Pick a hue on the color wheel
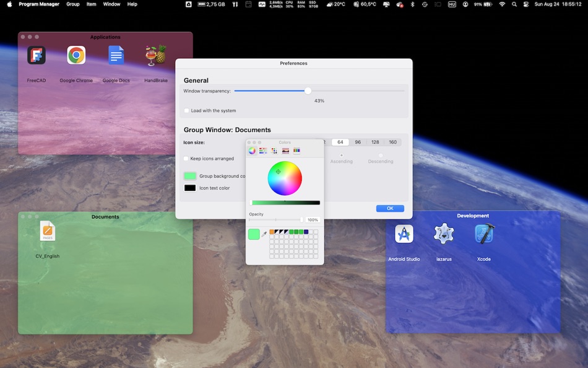 285,178
